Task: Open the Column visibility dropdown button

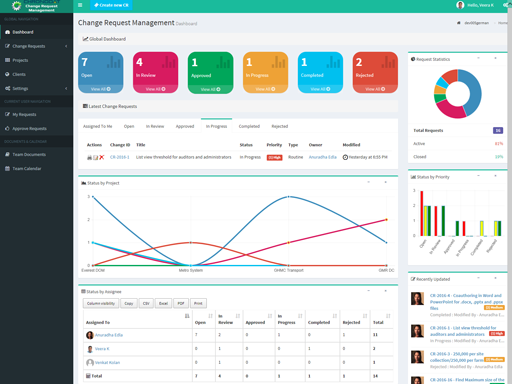Action: tap(101, 303)
